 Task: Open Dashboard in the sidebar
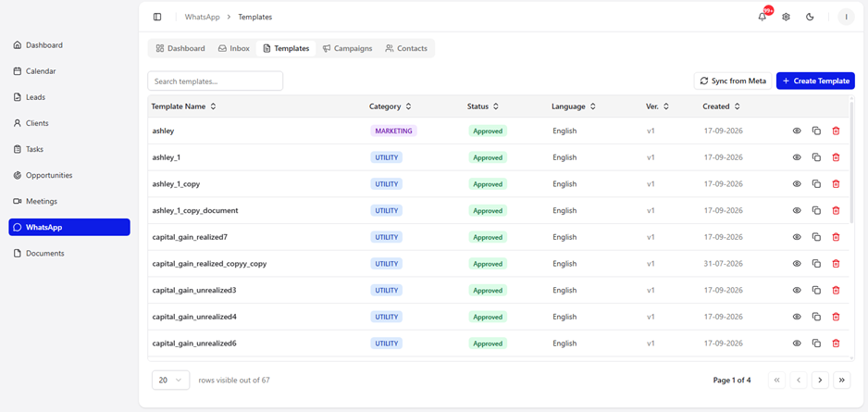pyautogui.click(x=69, y=45)
